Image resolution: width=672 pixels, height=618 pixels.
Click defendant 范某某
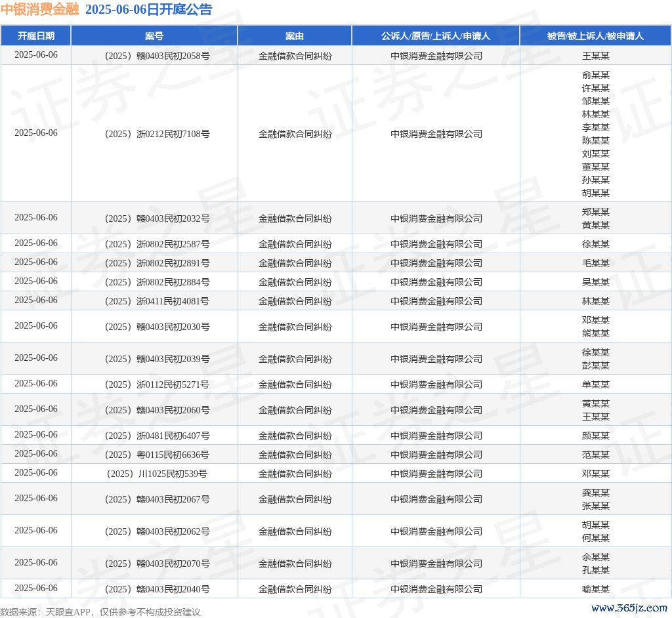[x=596, y=455]
